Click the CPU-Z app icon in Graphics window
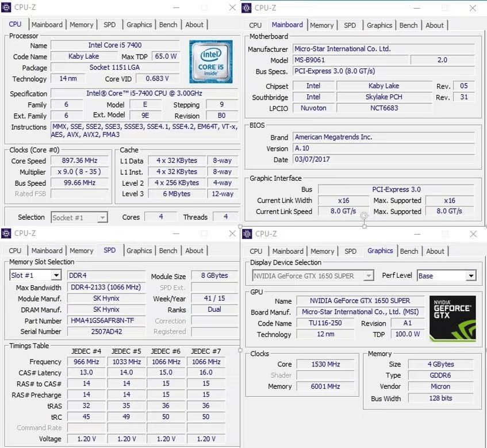Viewport: 487px width, 448px height. click(247, 233)
